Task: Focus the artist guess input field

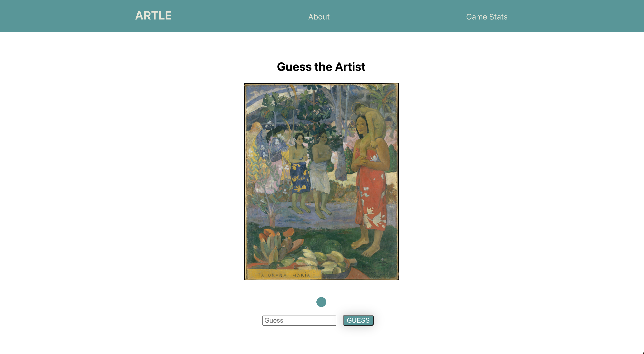Action: (x=299, y=320)
